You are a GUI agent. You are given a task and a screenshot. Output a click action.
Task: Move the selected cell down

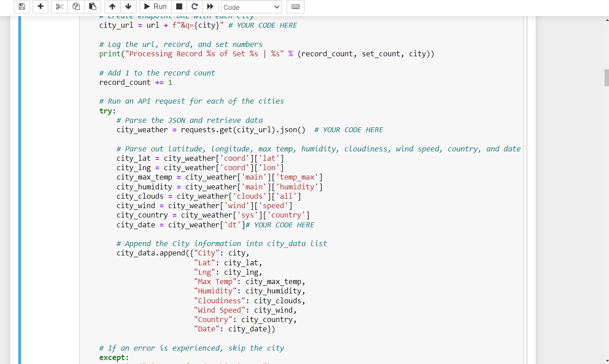[x=128, y=7]
